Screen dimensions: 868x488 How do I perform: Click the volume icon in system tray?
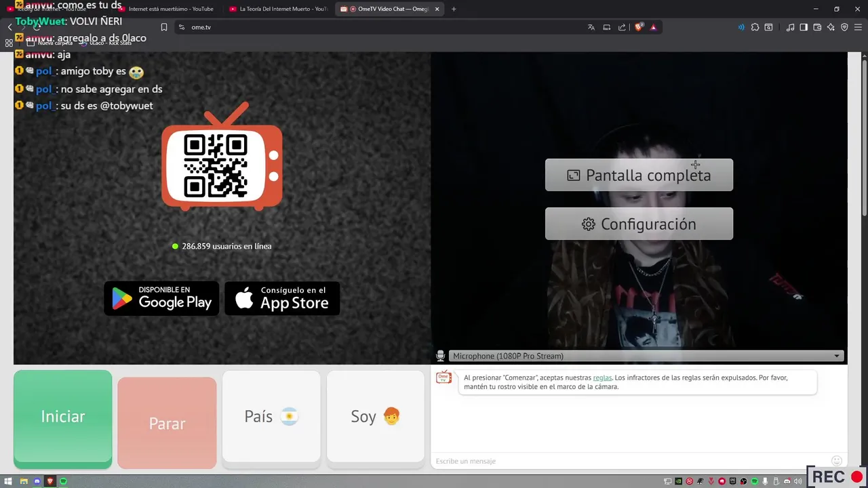pyautogui.click(x=797, y=481)
